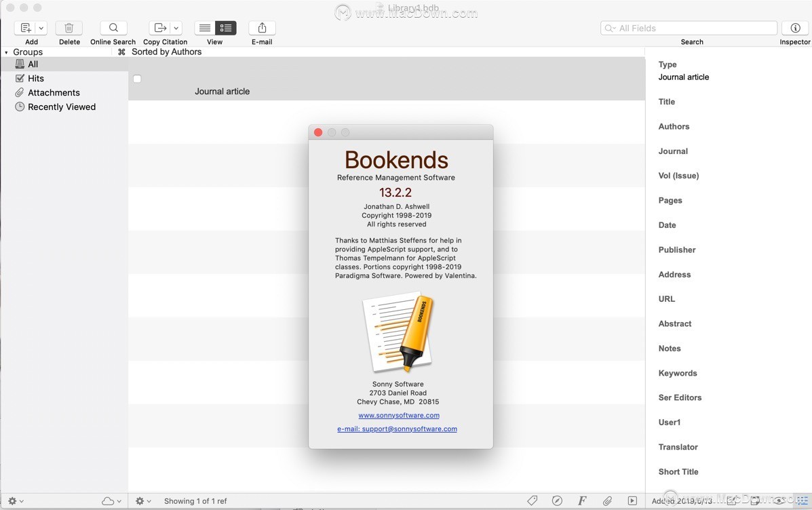Screen dimensions: 812x510
Task: Open the Add button dropdown arrow
Action: coord(41,28)
